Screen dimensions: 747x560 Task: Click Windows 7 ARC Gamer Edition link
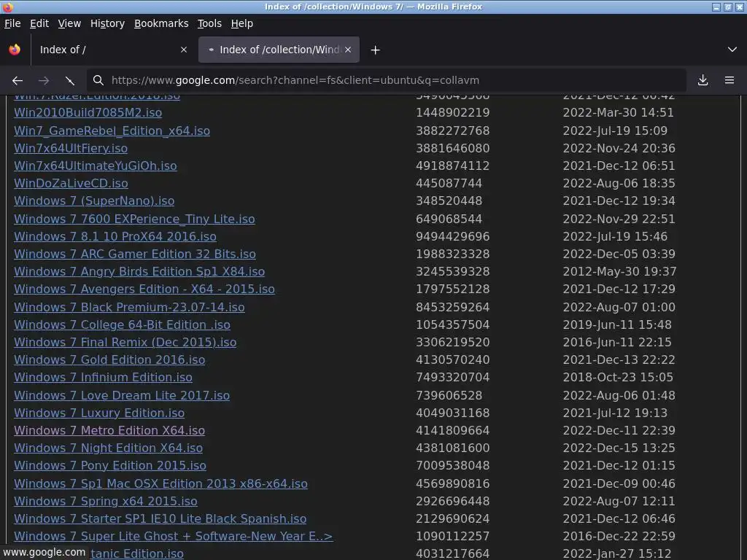135,254
